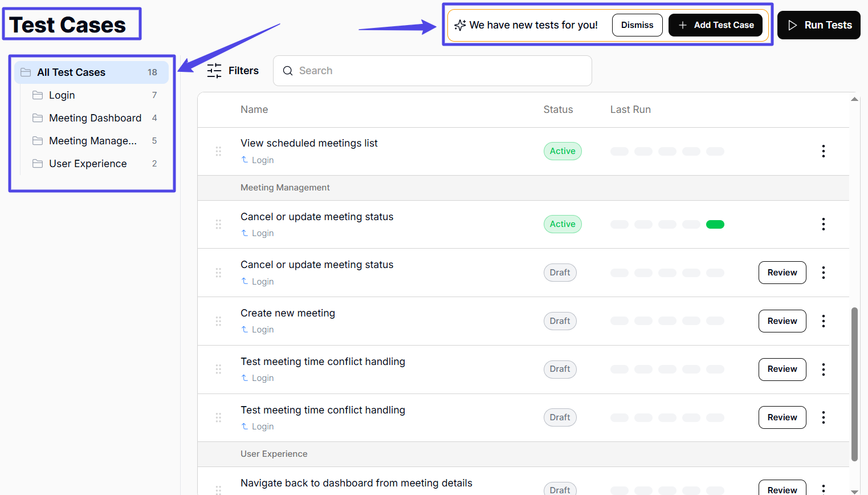Click the sparkle icon in new tests banner

(x=460, y=25)
